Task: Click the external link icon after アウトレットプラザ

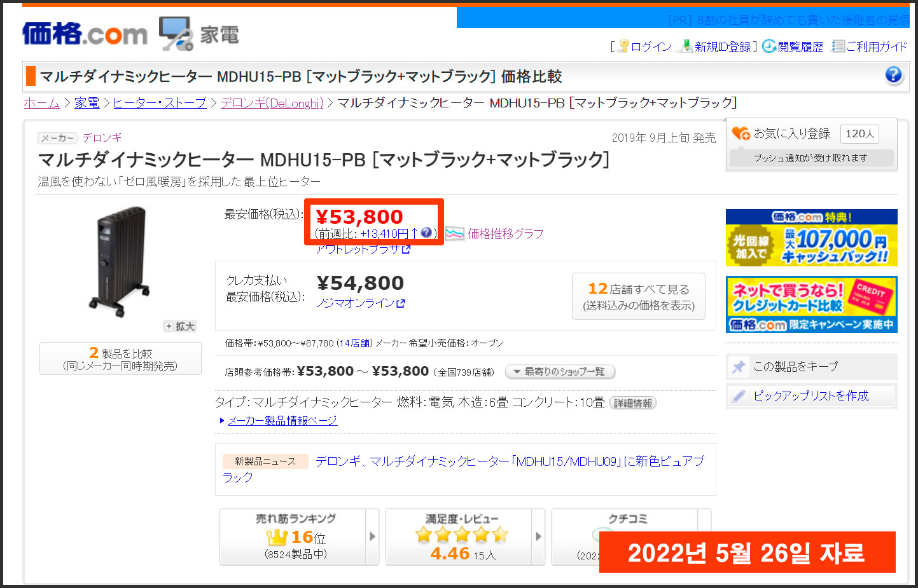Action: 407,249
